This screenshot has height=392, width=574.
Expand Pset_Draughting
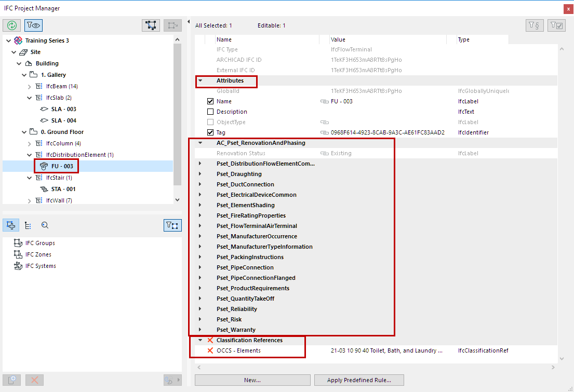[200, 174]
